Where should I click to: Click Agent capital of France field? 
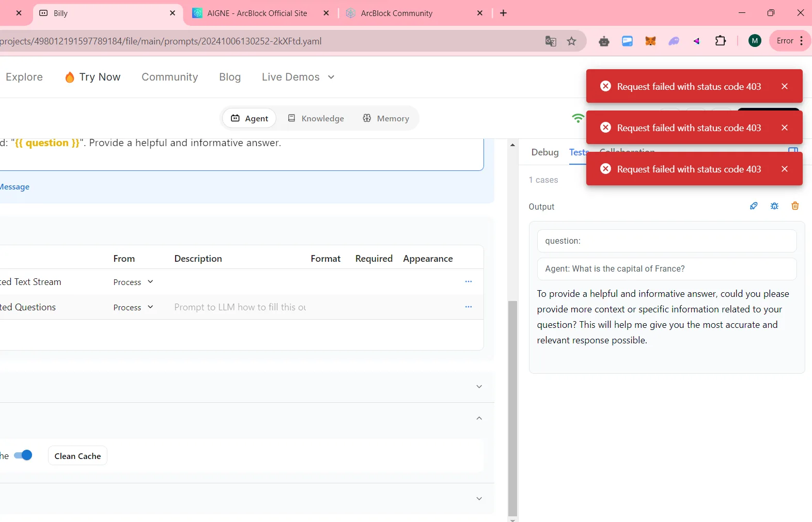coord(667,269)
